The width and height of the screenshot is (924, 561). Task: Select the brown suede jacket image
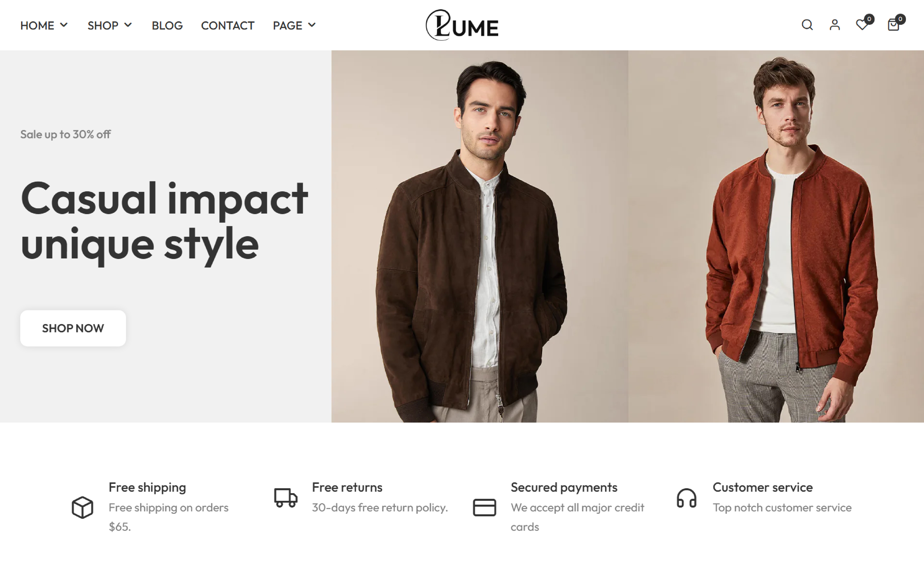click(x=480, y=236)
